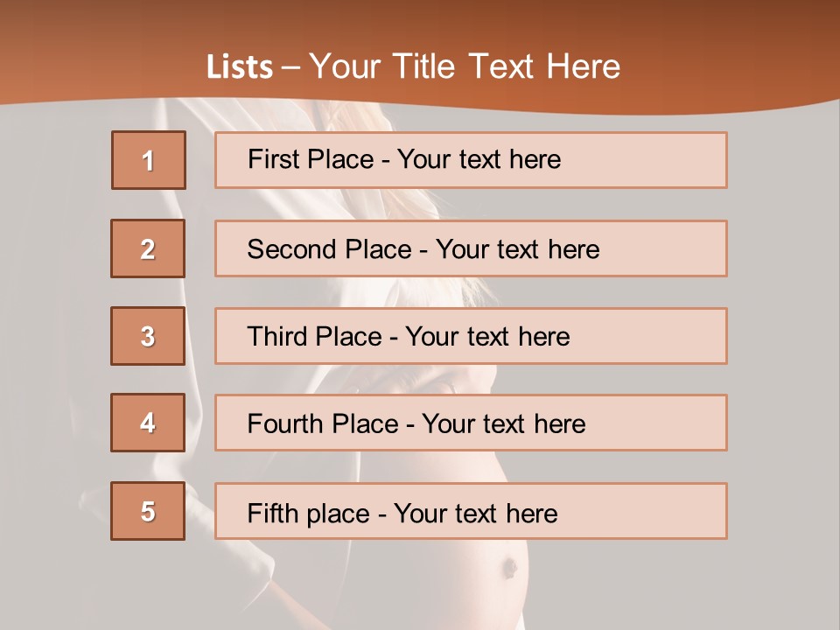The image size is (840, 630).
Task: Place cursor on the word 'Fourth'
Action: click(285, 424)
